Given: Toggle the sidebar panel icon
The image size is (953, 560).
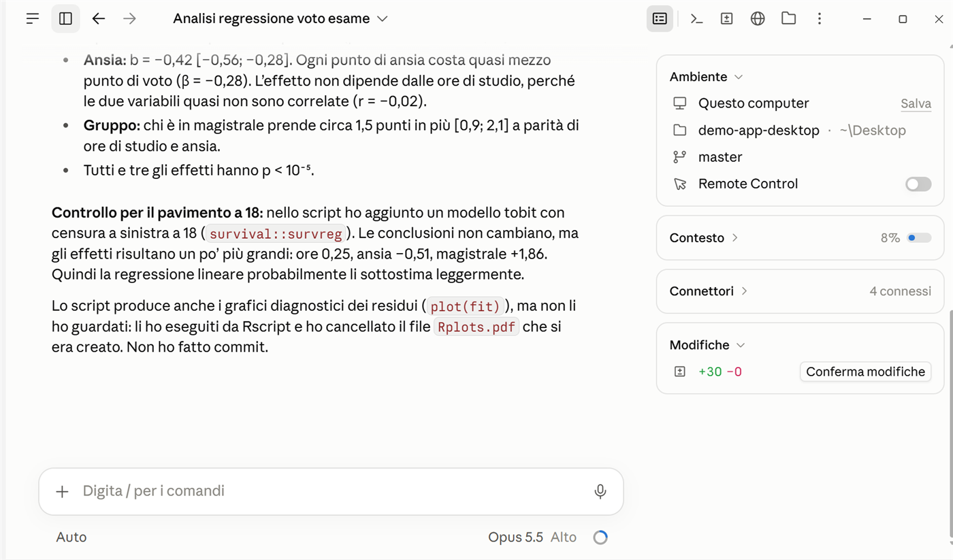Looking at the screenshot, I should (x=65, y=19).
